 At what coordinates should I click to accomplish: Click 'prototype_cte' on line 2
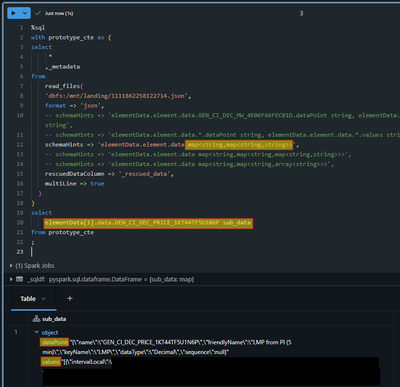coord(71,37)
